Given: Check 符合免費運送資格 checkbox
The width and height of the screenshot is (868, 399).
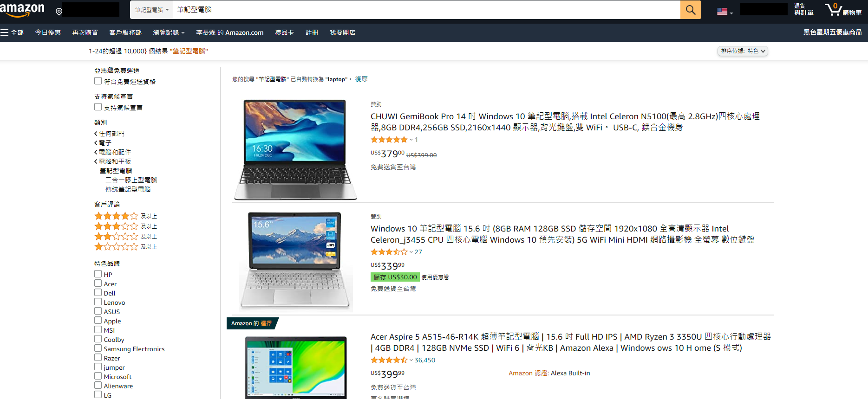Looking at the screenshot, I should 98,81.
